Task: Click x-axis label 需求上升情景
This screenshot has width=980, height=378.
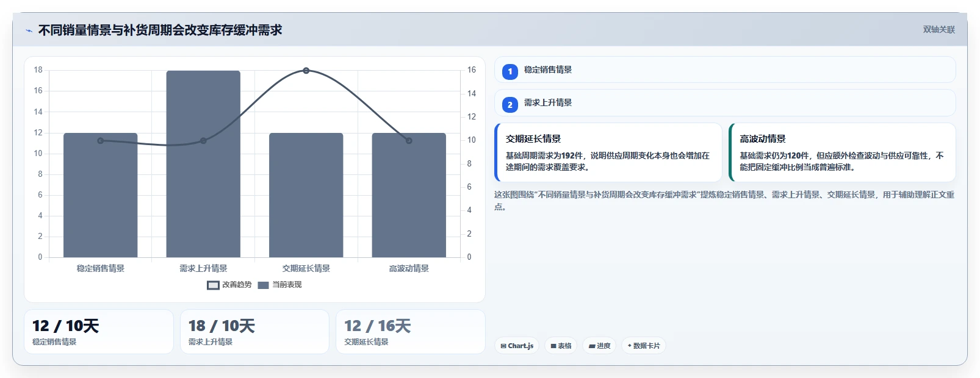Action: pyautogui.click(x=203, y=268)
